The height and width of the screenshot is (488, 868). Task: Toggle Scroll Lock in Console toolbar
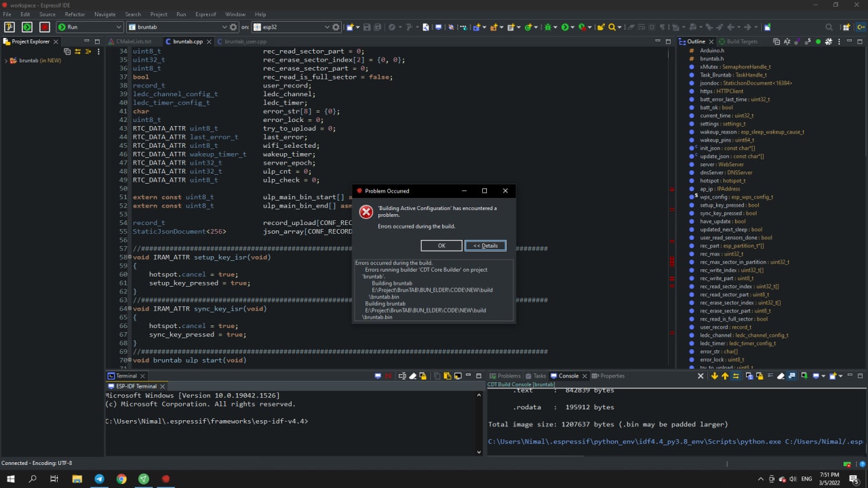pos(759,375)
